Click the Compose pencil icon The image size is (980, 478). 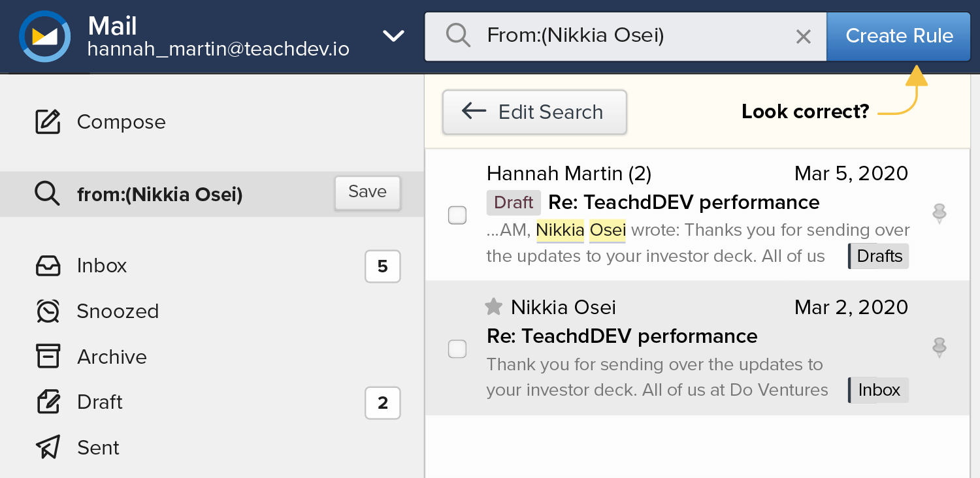coord(48,122)
